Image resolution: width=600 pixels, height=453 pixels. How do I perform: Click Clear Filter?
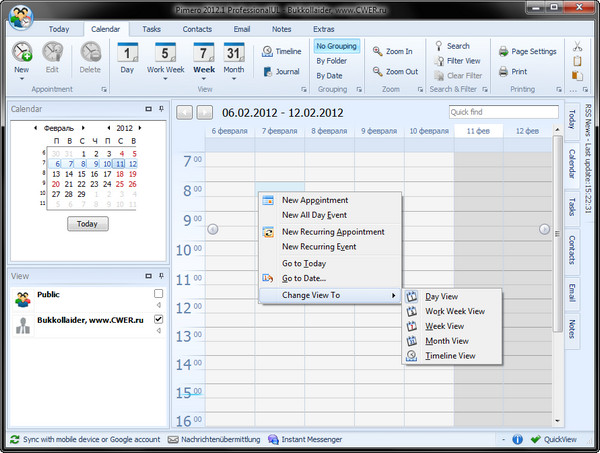coord(458,76)
